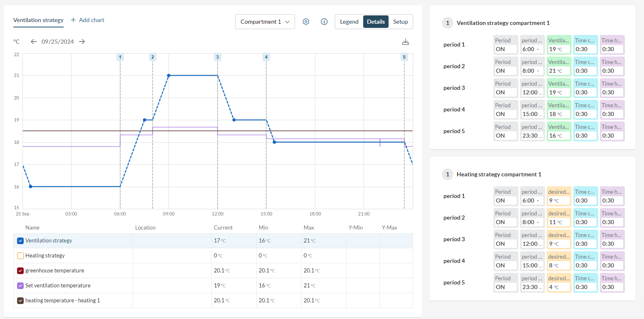Open the Compartment 1 dropdown
The height and width of the screenshot is (319, 644).
point(265,21)
